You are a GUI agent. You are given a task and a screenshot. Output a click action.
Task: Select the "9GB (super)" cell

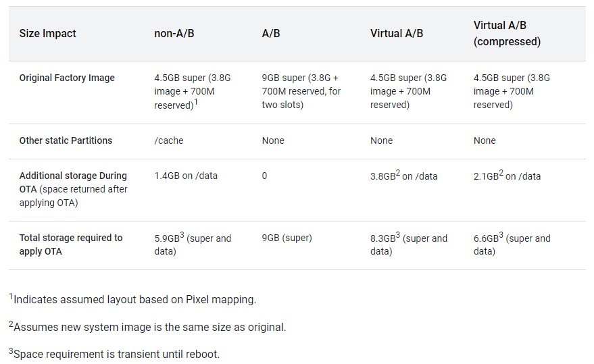[x=287, y=238]
